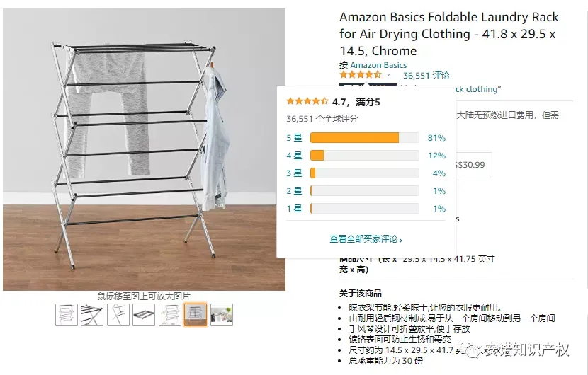
Task: Filter reviews by 5 星 rating
Action: click(294, 138)
